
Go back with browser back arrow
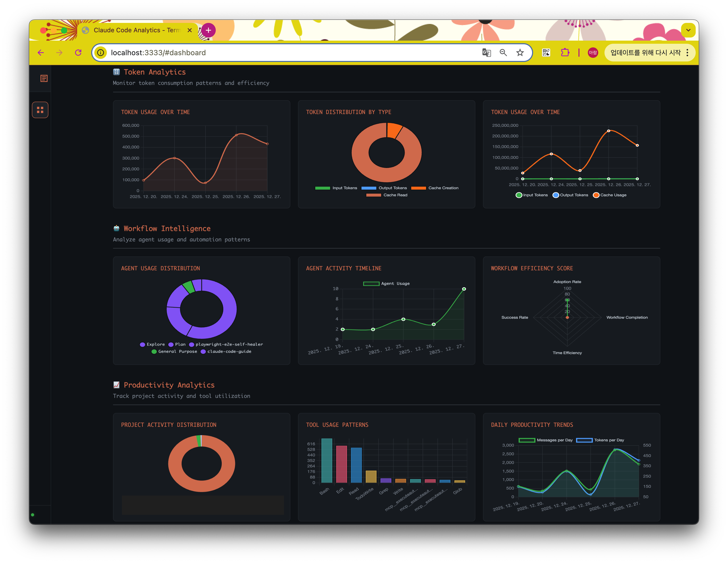(x=41, y=53)
